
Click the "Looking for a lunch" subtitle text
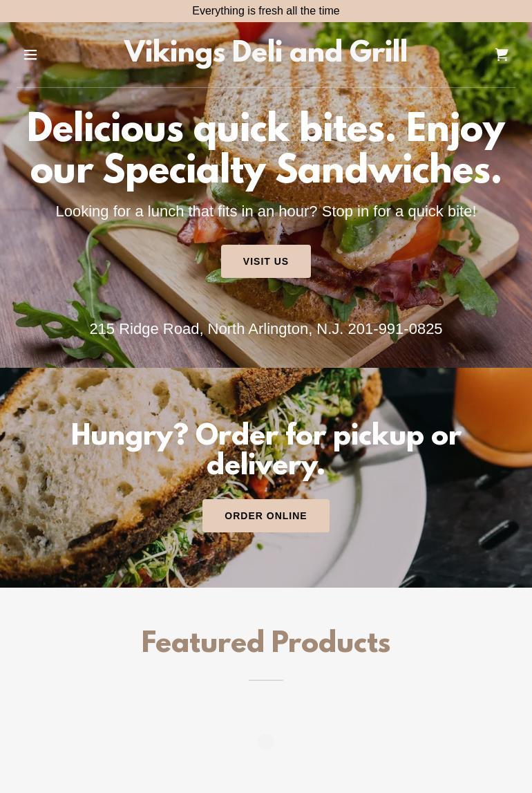(x=266, y=212)
